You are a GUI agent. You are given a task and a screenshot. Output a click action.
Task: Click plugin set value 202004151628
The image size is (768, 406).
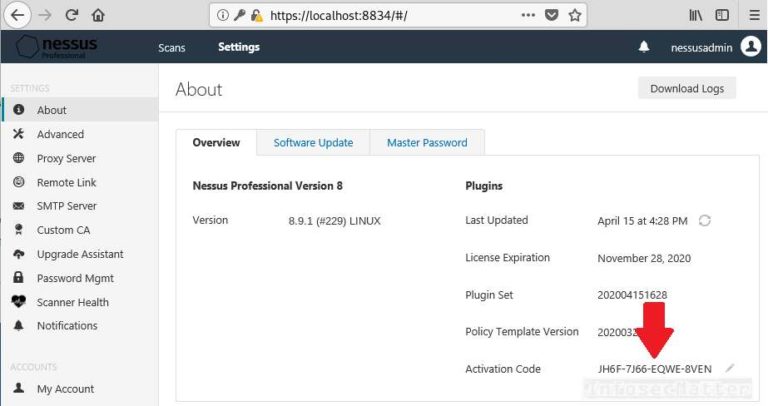(632, 295)
